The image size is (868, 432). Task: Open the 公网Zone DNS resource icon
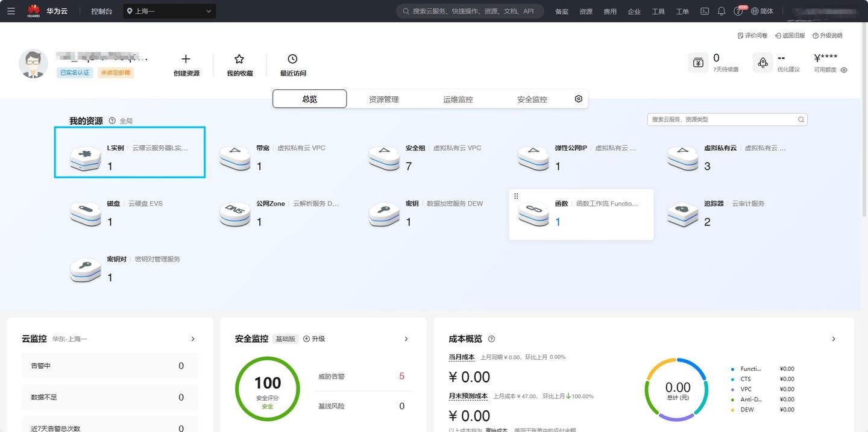coord(234,214)
